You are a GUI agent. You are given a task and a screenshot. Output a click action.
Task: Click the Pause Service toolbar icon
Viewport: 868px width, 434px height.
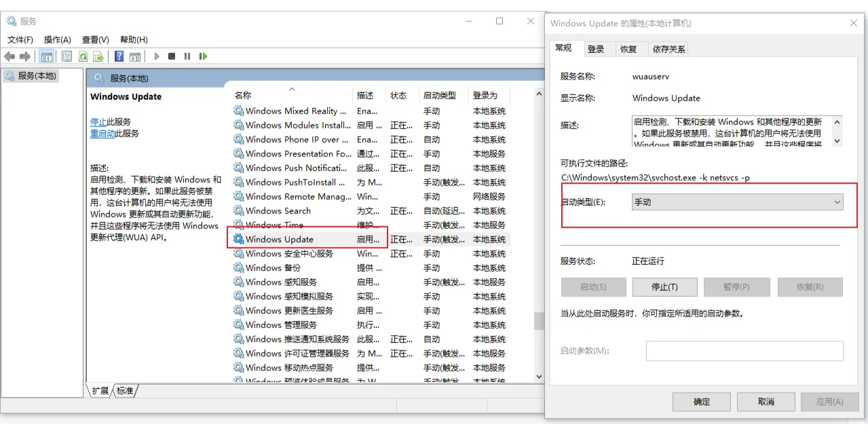pyautogui.click(x=187, y=56)
